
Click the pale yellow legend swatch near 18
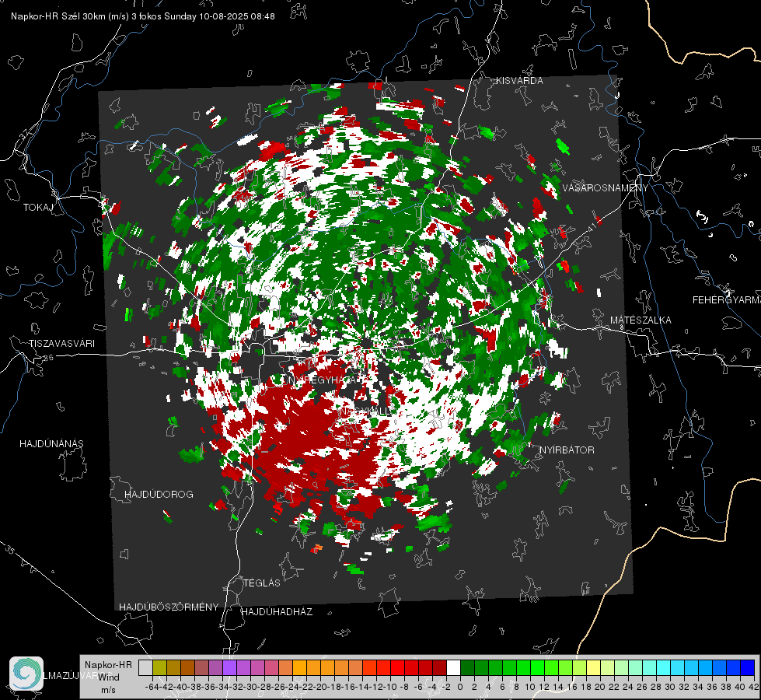593,668
